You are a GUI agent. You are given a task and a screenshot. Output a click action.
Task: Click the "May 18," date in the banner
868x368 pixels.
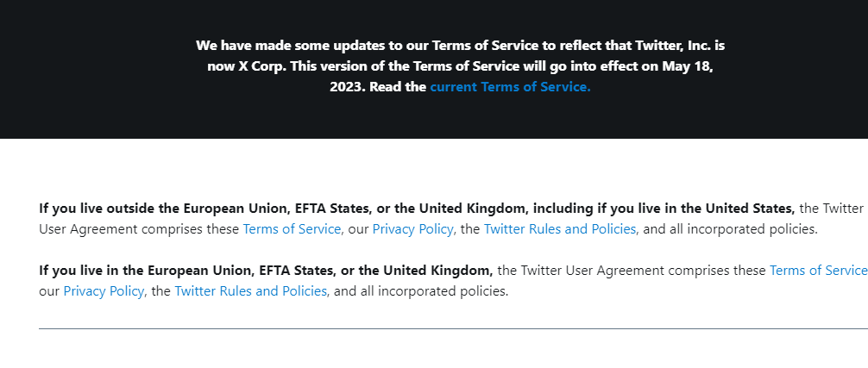tap(688, 66)
